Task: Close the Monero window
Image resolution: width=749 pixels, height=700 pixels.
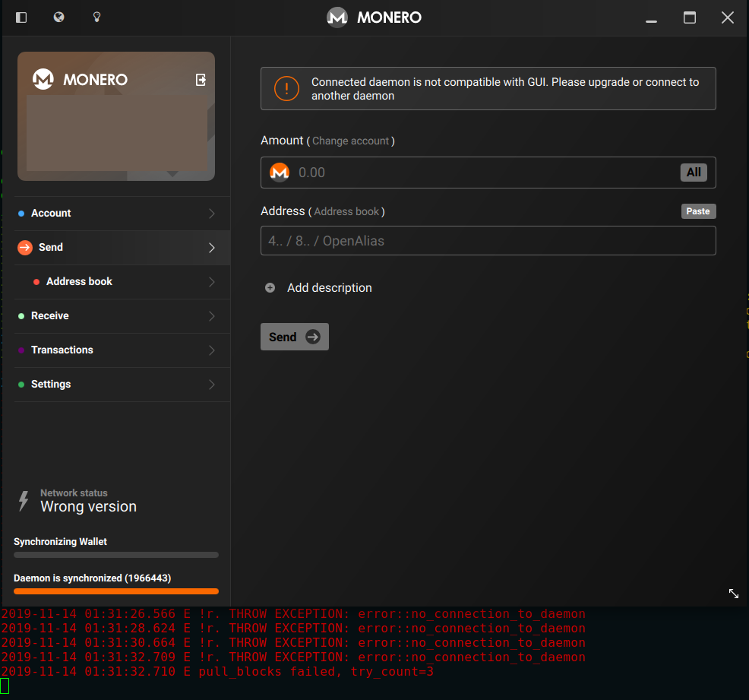Action: [728, 17]
